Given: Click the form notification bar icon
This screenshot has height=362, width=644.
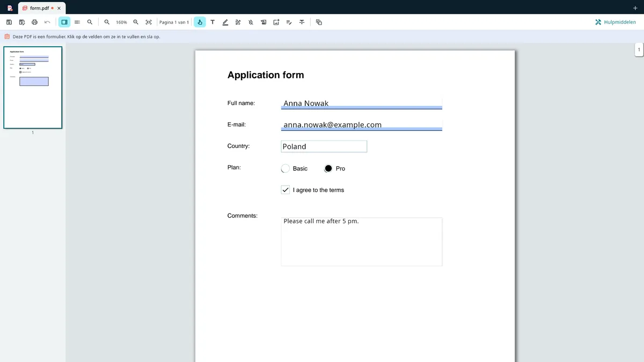Looking at the screenshot, I should click(x=7, y=36).
